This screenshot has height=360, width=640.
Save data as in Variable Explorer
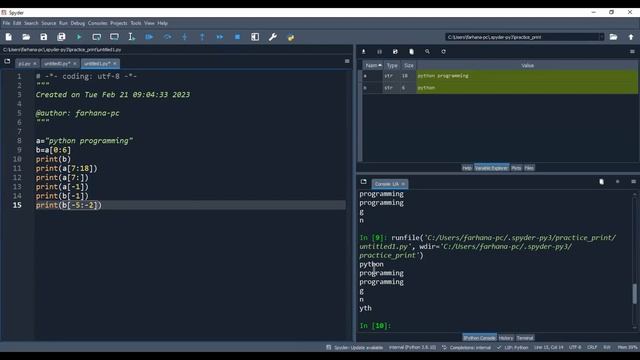click(395, 52)
